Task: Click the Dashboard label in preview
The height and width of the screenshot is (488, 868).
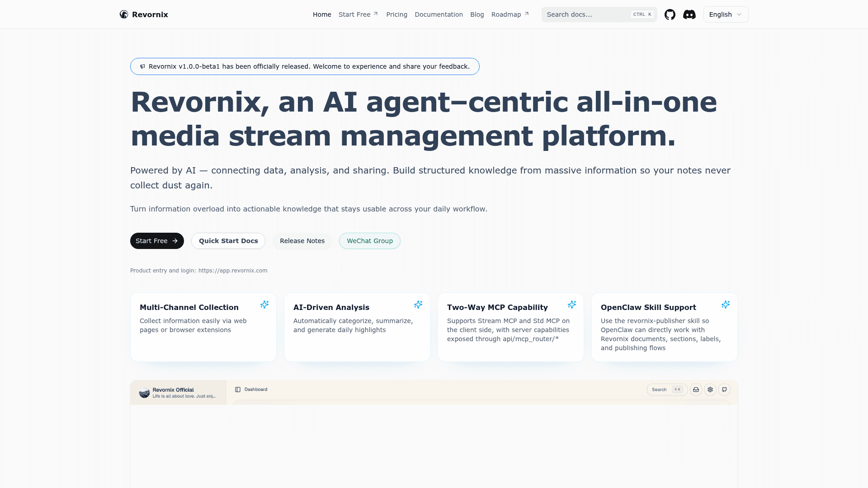Action: pos(256,389)
